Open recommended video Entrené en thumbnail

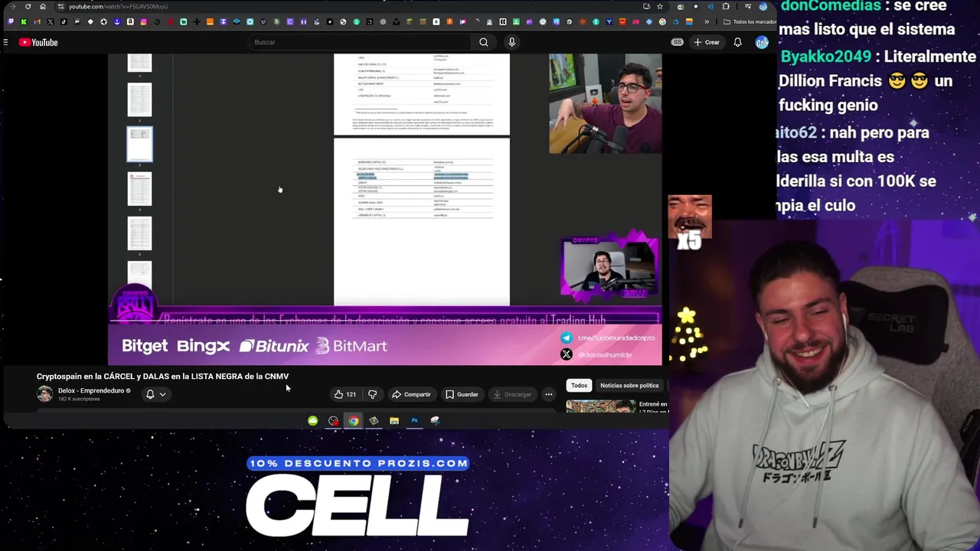(x=601, y=406)
